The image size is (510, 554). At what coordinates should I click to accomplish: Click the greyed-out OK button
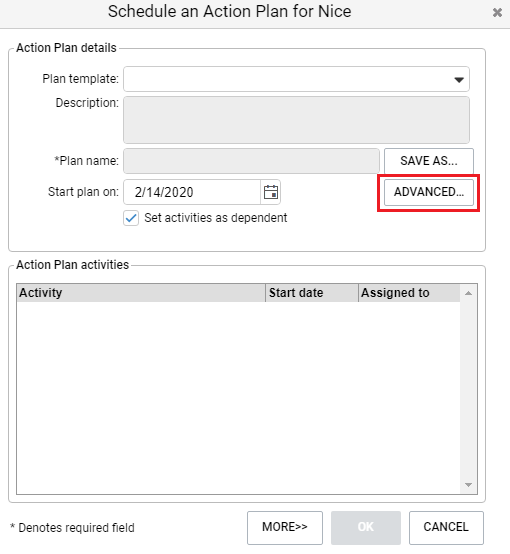366,527
